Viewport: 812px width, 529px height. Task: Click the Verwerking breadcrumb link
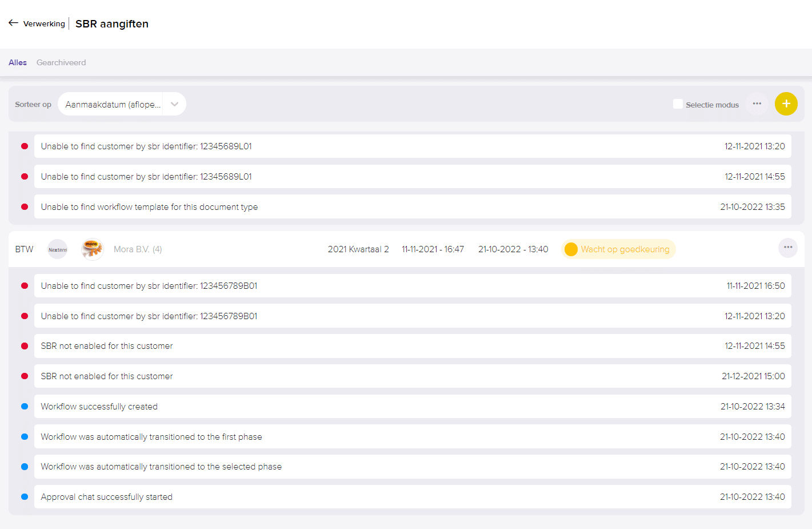44,23
